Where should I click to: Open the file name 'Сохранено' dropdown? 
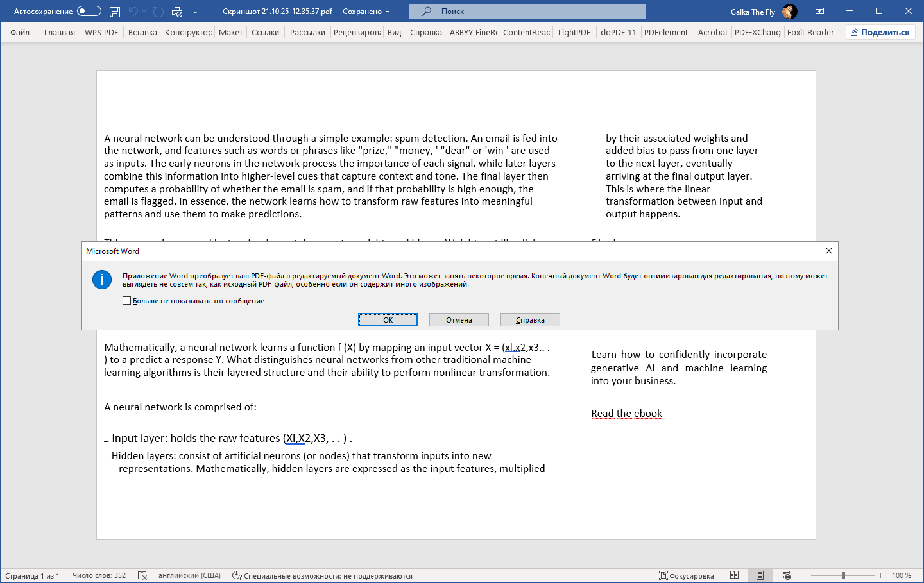388,12
